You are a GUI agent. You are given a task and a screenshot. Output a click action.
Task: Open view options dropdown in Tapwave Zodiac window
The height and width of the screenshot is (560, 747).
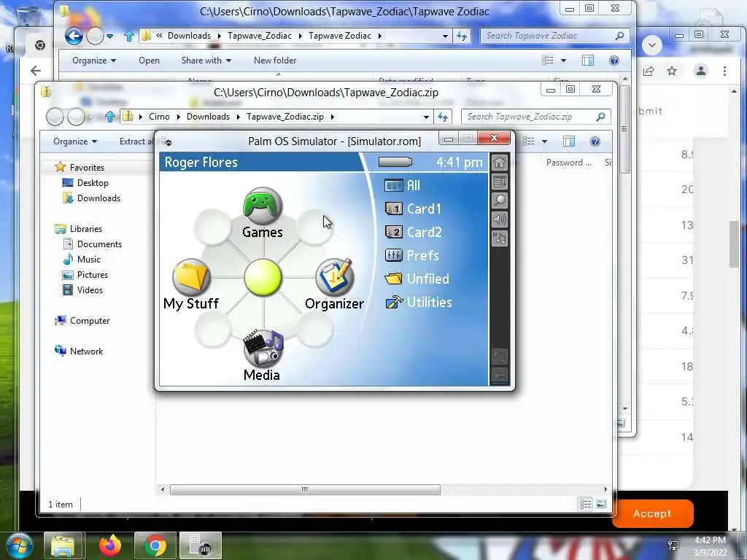pyautogui.click(x=564, y=61)
